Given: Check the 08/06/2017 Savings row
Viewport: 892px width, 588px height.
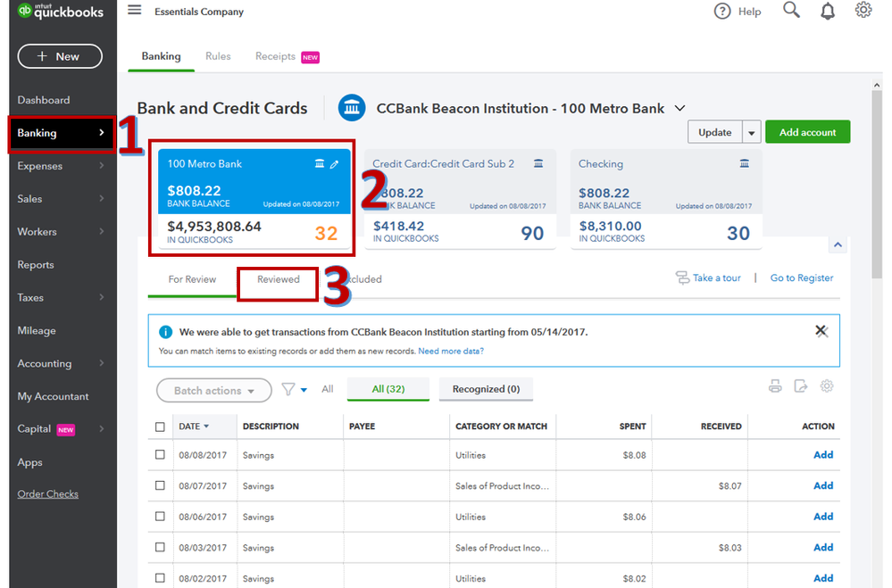Looking at the screenshot, I should (160, 517).
